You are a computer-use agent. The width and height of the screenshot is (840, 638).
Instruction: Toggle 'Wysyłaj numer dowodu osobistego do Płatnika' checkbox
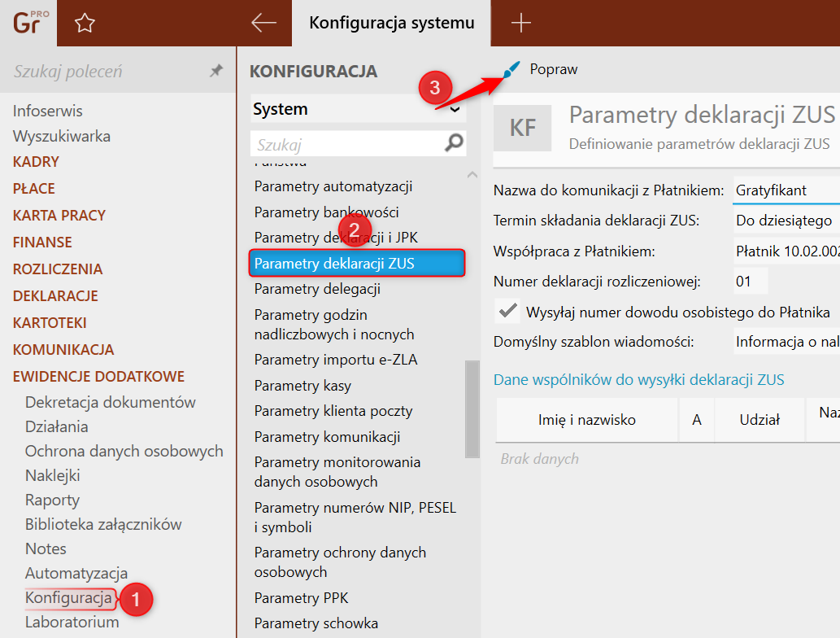(508, 311)
